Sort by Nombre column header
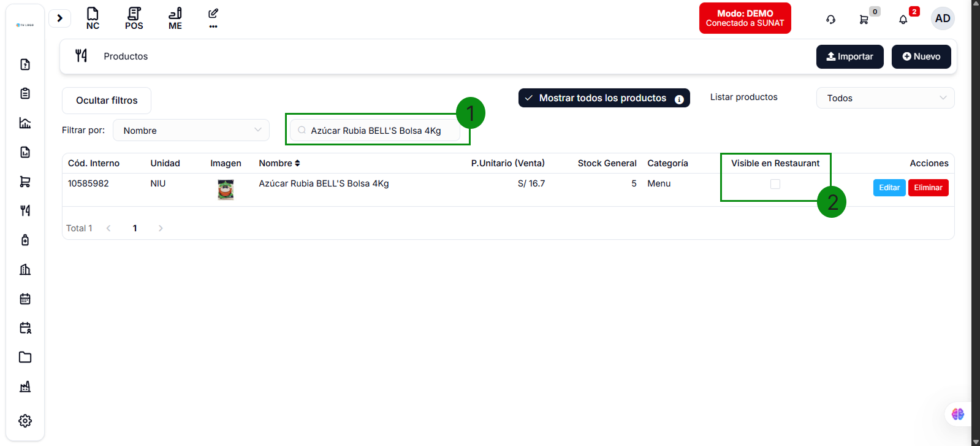 coord(279,163)
